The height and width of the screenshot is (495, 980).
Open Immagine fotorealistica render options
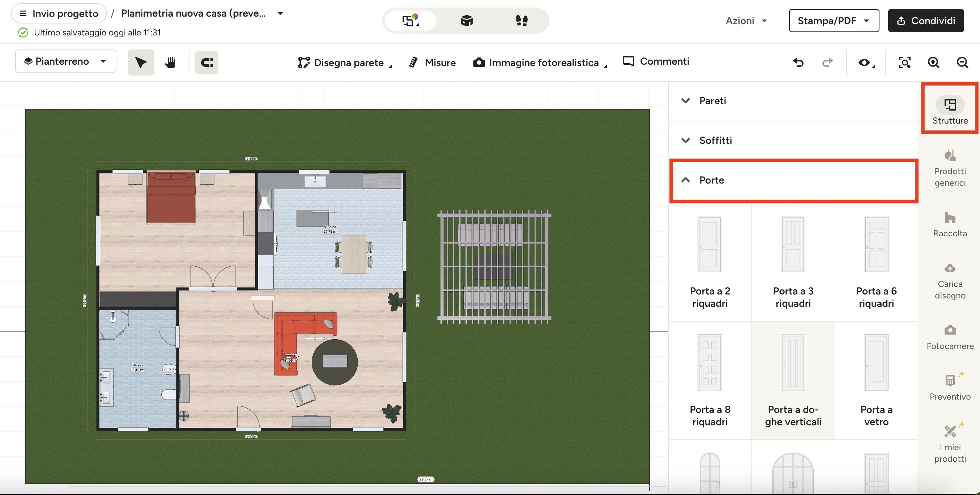[x=540, y=63]
